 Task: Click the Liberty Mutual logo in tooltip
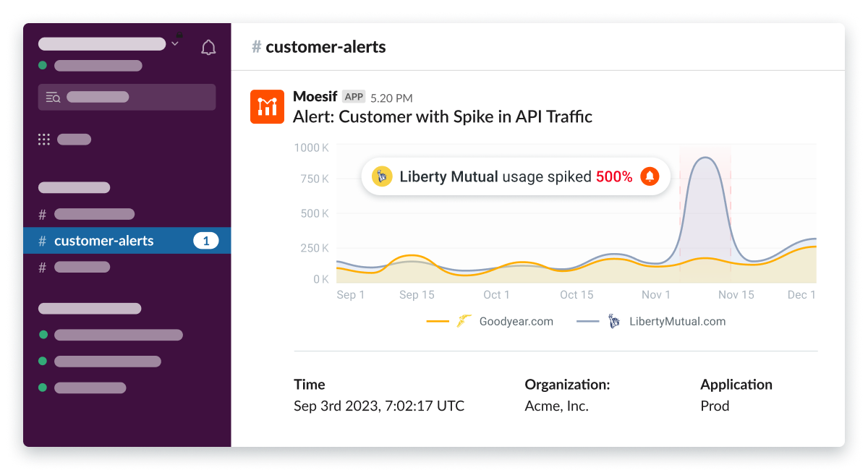tap(381, 176)
